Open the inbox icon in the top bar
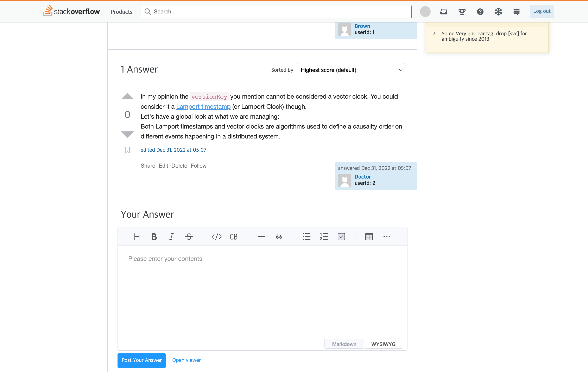Image resolution: width=588 pixels, height=372 pixels. (x=444, y=12)
